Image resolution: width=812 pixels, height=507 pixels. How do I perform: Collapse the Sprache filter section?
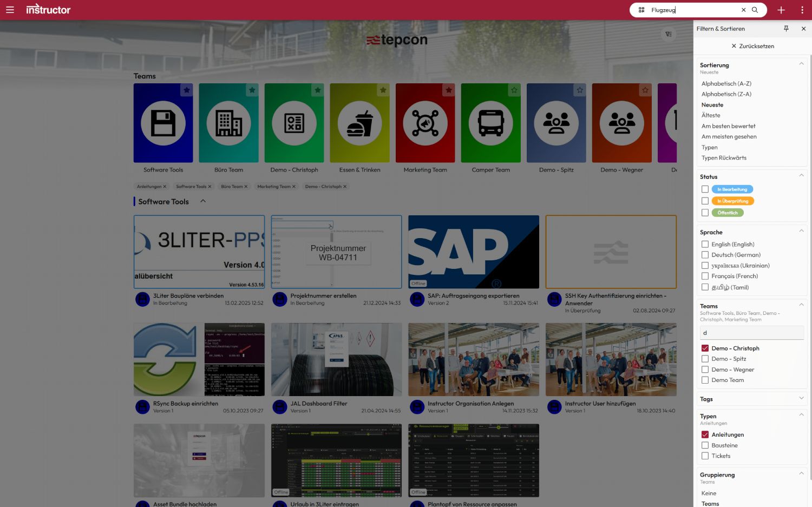pos(801,231)
